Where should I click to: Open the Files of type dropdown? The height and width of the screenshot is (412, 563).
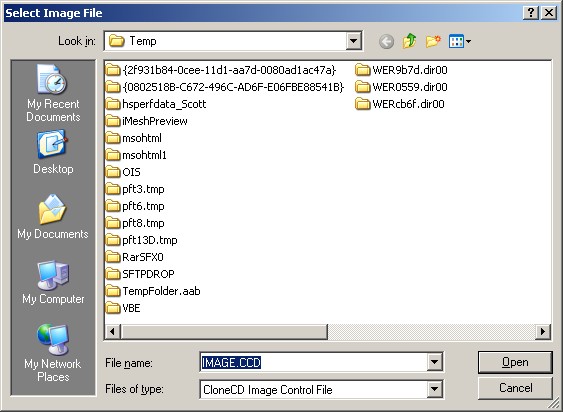pyautogui.click(x=434, y=389)
